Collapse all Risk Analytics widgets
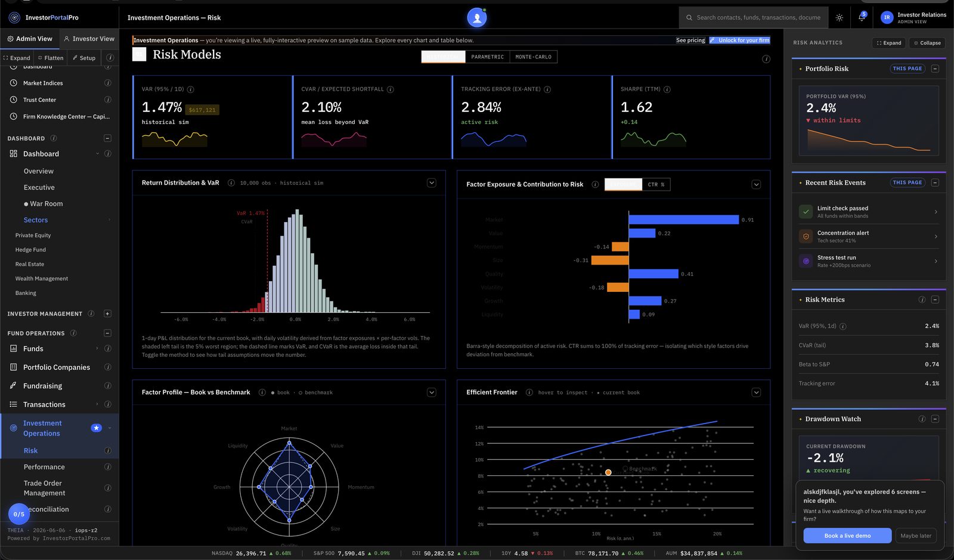Image resolution: width=954 pixels, height=560 pixels. point(927,43)
